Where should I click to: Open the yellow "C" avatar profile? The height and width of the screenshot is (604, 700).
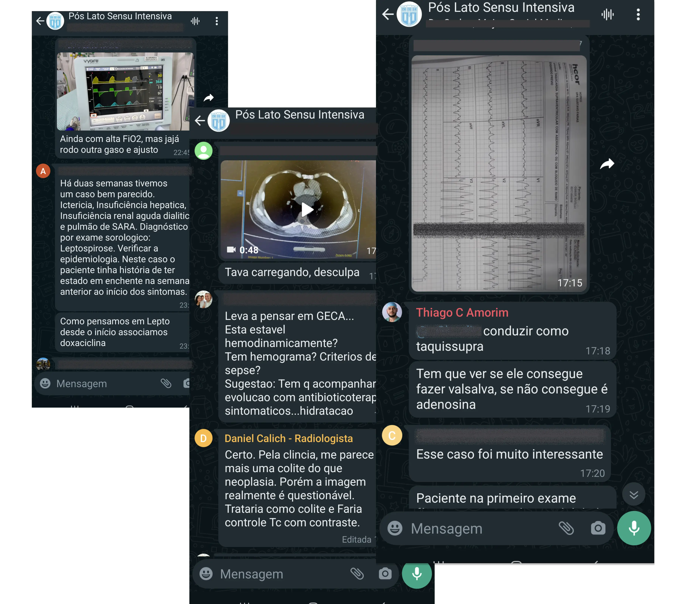[x=392, y=435]
